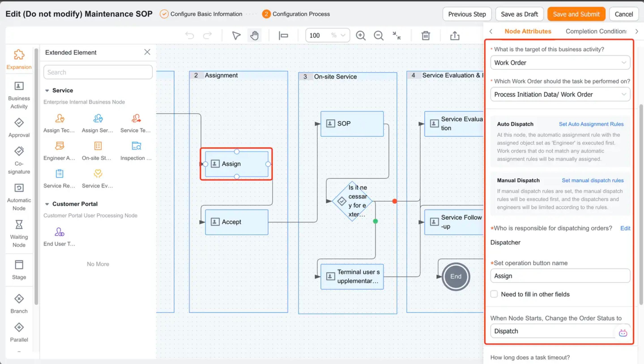644x364 pixels.
Task: Click the Engineer A... node icon
Action: [x=60, y=146]
